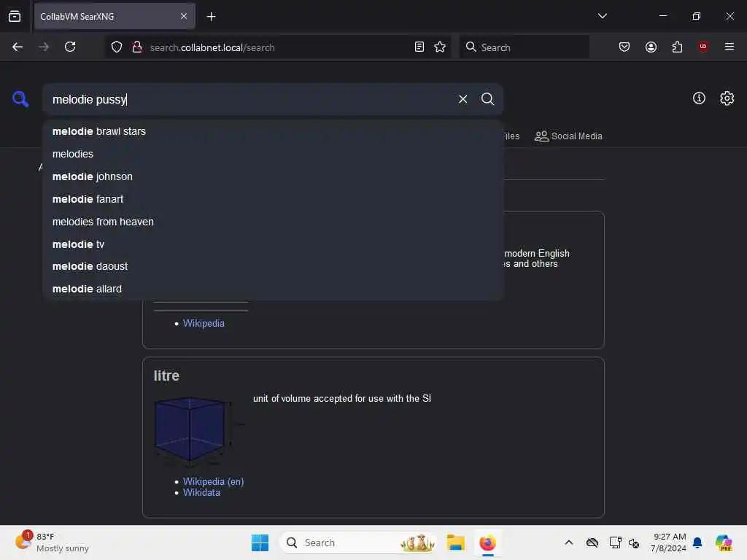Image resolution: width=747 pixels, height=560 pixels.
Task: Clear the search query with X
Action: [x=462, y=99]
